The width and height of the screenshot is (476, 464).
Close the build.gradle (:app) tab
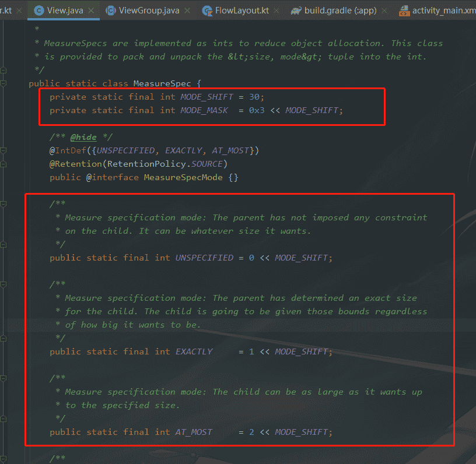(x=384, y=10)
